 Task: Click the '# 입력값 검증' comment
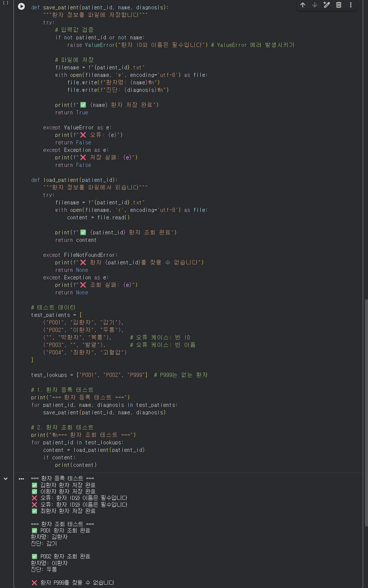pos(74,30)
